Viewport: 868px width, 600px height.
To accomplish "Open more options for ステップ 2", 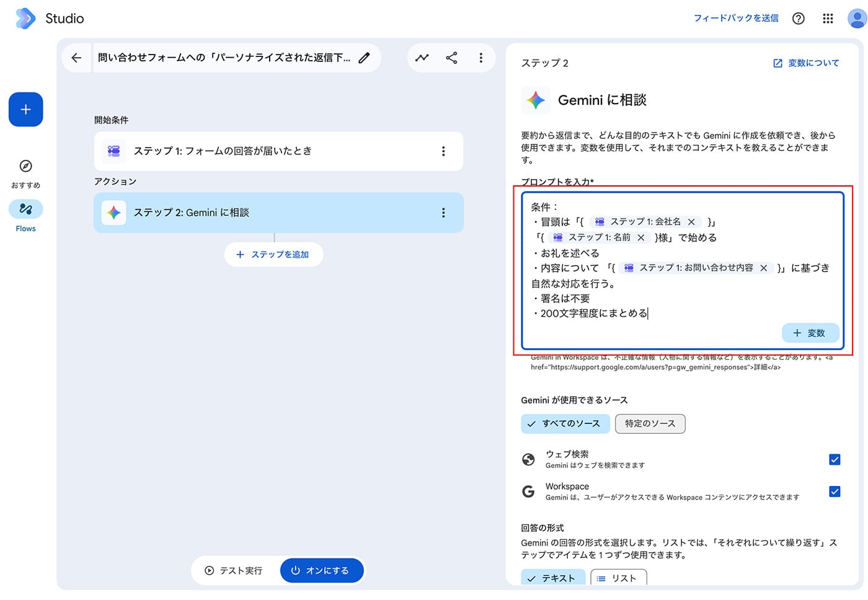I will 443,213.
